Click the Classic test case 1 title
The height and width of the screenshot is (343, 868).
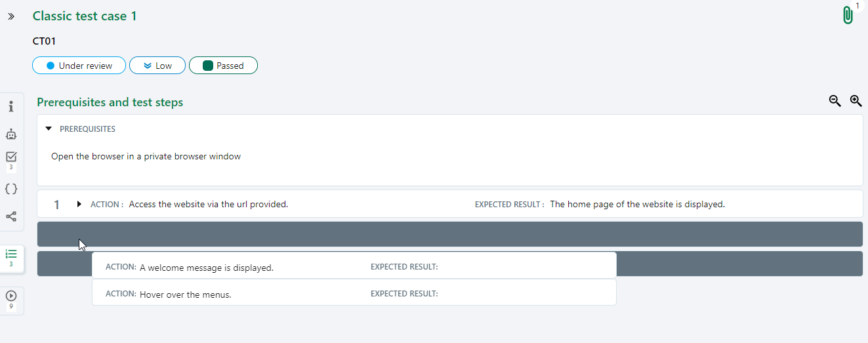pyautogui.click(x=85, y=16)
